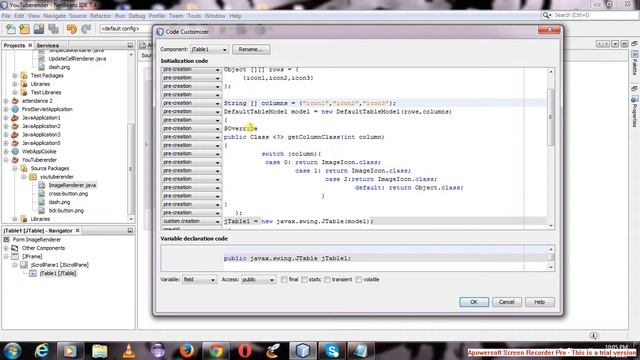This screenshot has height=360, width=640.
Task: Expand the Test Packages tree node
Action: 15,76
